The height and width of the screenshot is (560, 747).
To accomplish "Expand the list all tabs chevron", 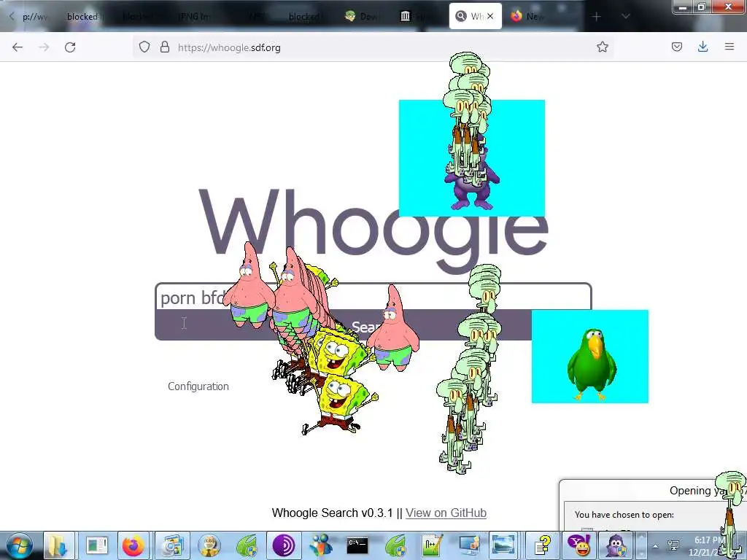I will 625,17.
